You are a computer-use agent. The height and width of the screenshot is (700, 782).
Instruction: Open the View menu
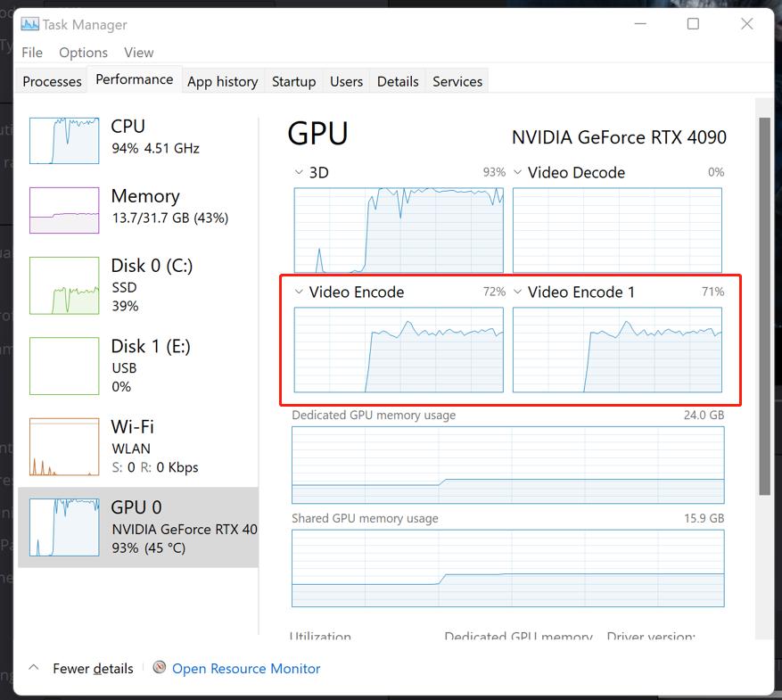point(138,53)
